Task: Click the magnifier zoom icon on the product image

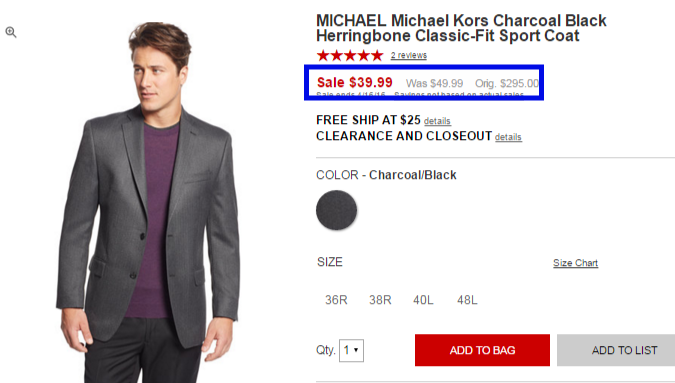Action: [11, 32]
